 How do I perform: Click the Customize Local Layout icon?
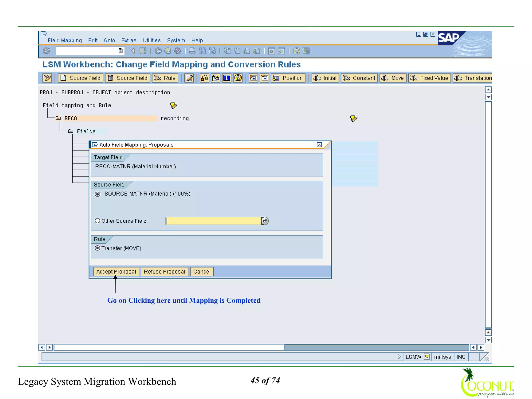coord(307,51)
